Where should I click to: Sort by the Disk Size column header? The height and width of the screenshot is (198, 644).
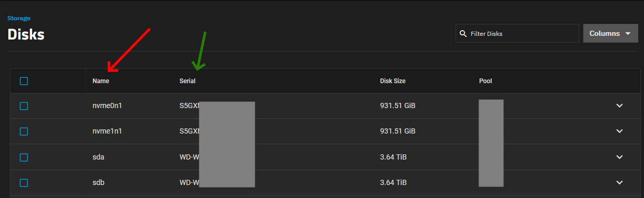pos(393,81)
